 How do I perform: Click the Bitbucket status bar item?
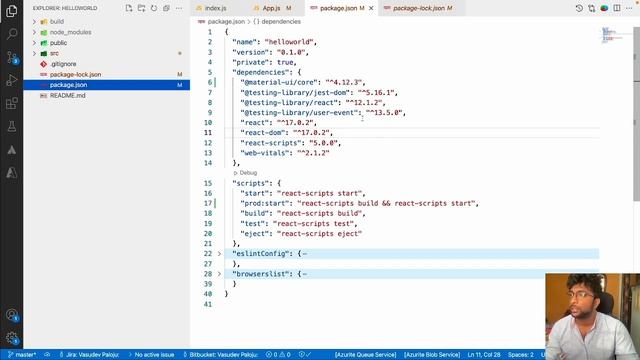click(x=220, y=355)
